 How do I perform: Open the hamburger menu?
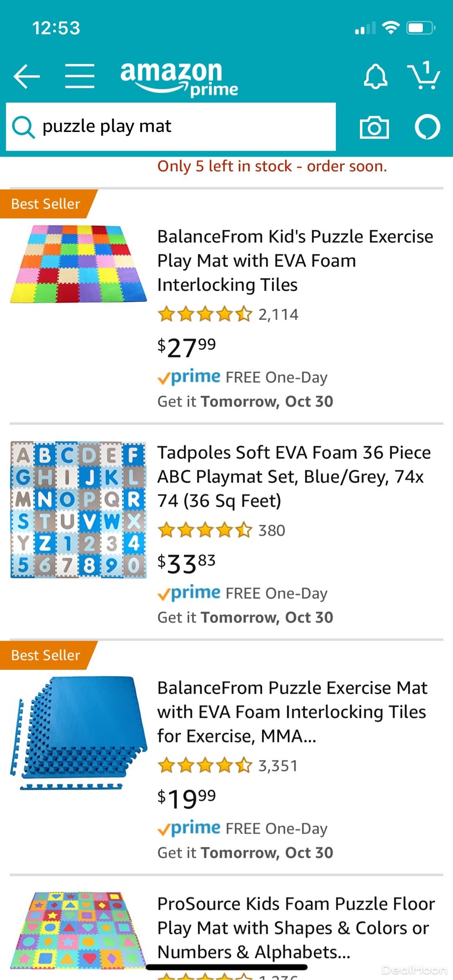[80, 76]
